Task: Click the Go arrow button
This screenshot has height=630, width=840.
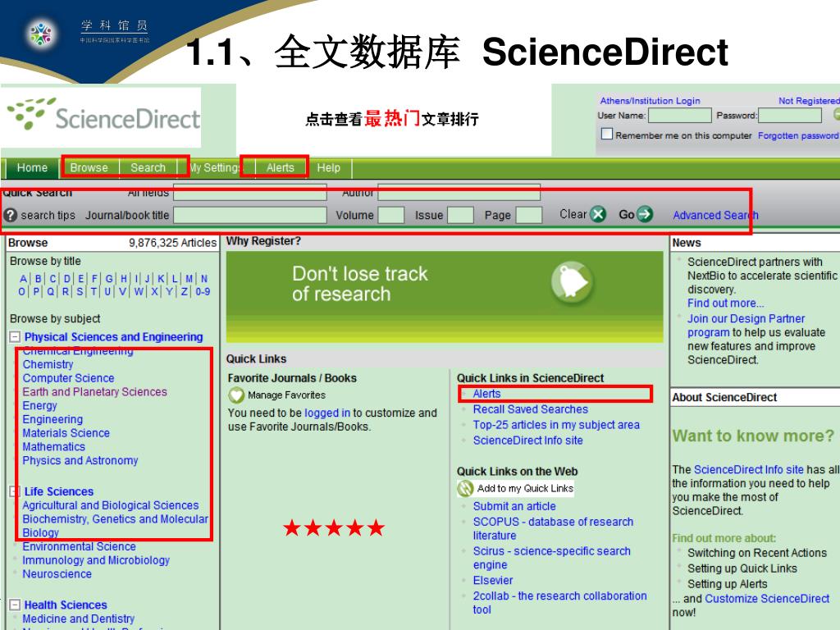Action: coord(645,214)
